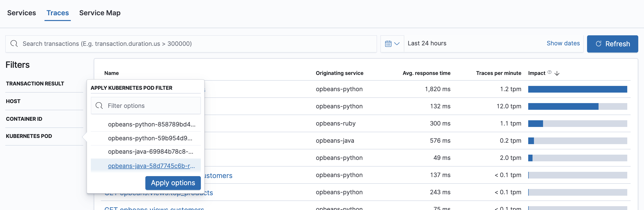Choose the opbeans-java-58d7745c6b pod option
This screenshot has width=644, height=210.
(151, 166)
